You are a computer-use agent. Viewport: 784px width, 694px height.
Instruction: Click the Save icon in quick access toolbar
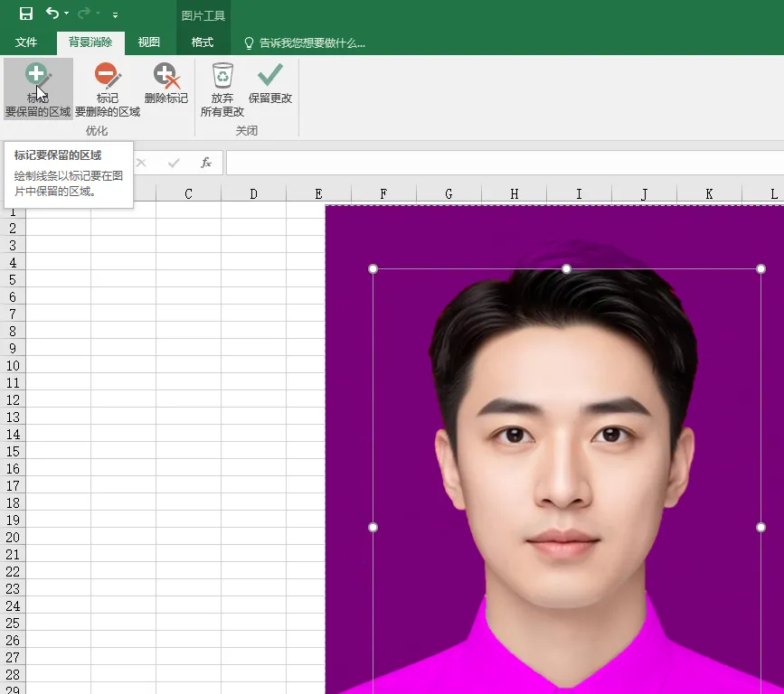(x=26, y=14)
